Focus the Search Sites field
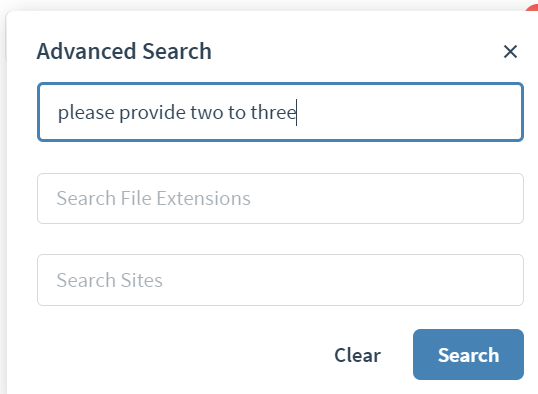 280,280
